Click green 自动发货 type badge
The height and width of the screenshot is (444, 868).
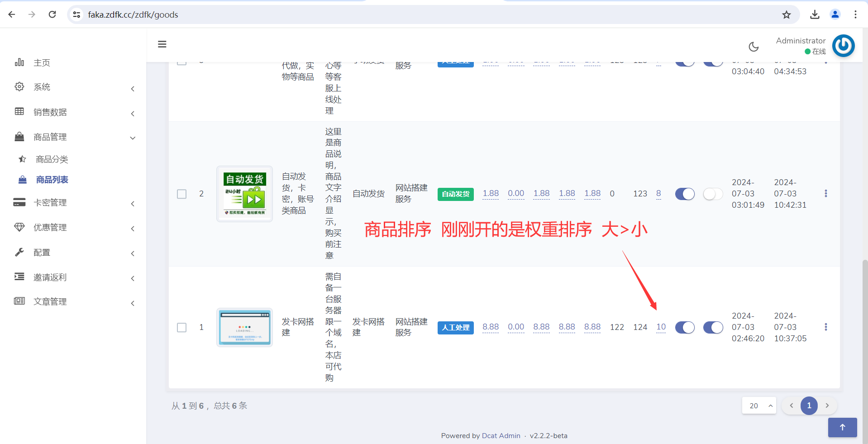coord(456,194)
